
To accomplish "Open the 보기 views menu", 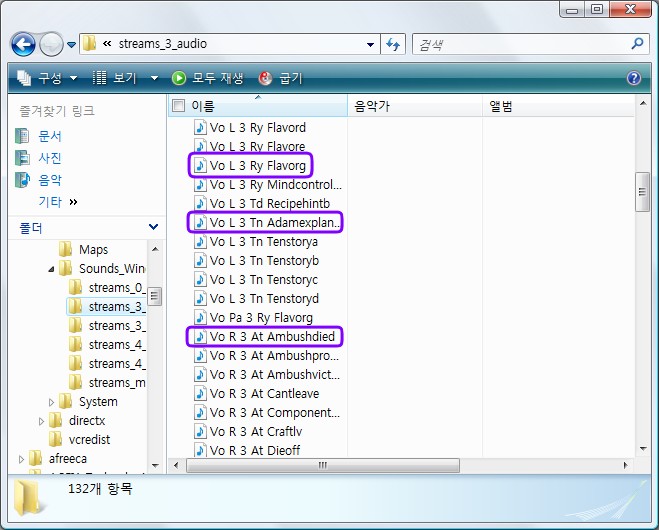I will (115, 78).
